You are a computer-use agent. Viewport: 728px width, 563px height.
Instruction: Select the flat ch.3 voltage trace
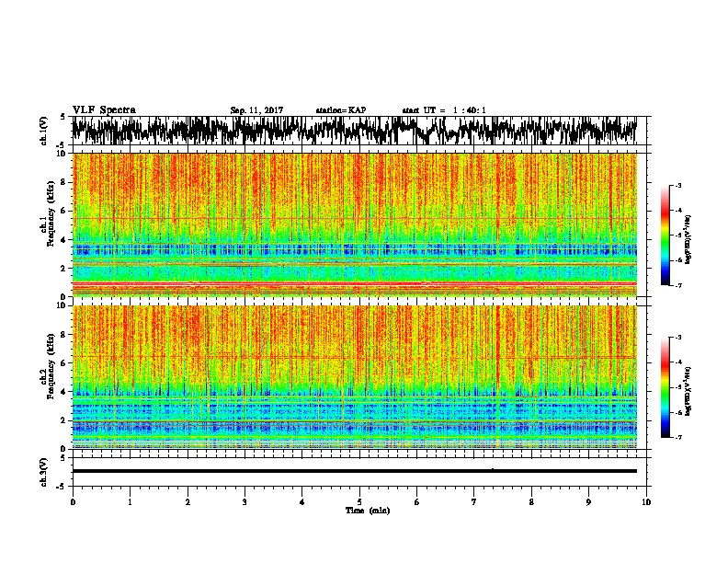[354, 471]
